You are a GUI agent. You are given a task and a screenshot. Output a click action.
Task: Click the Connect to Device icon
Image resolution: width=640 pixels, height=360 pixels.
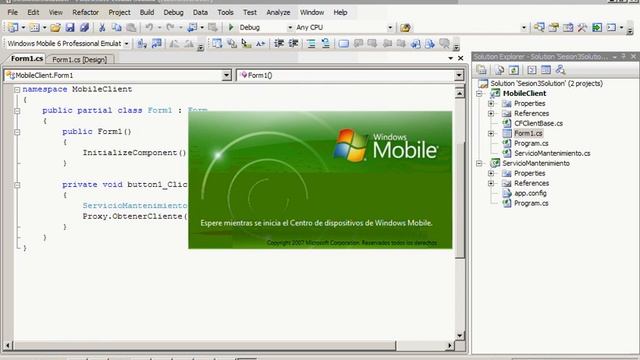coord(142,43)
